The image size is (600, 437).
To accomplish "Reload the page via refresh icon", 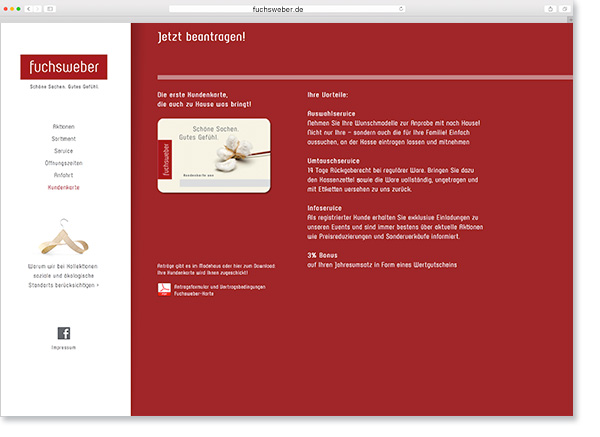I will tap(401, 9).
